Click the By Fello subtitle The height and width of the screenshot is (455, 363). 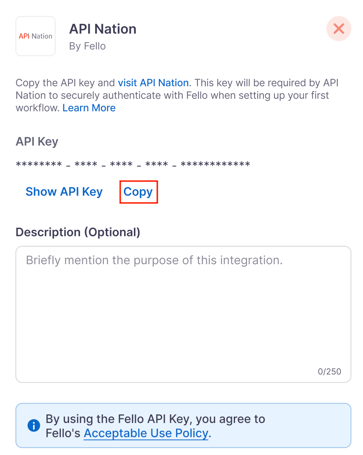click(87, 46)
